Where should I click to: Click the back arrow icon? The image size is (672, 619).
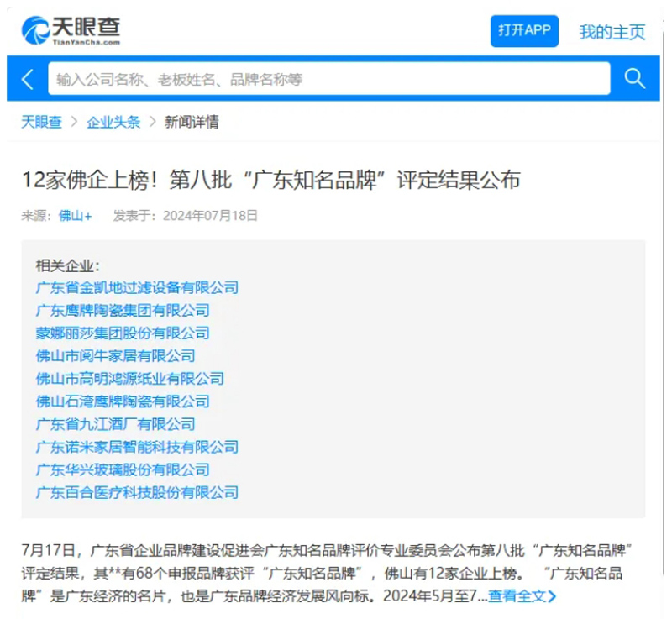[28, 79]
